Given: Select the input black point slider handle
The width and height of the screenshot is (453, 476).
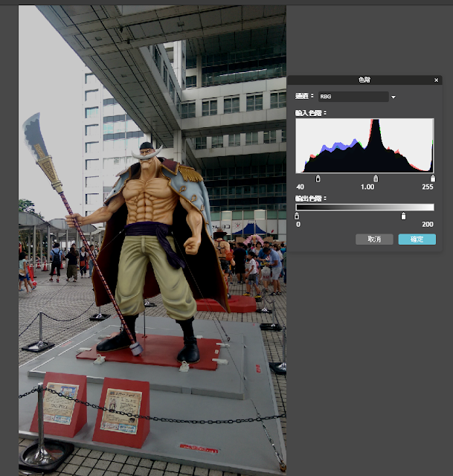Looking at the screenshot, I should [318, 178].
